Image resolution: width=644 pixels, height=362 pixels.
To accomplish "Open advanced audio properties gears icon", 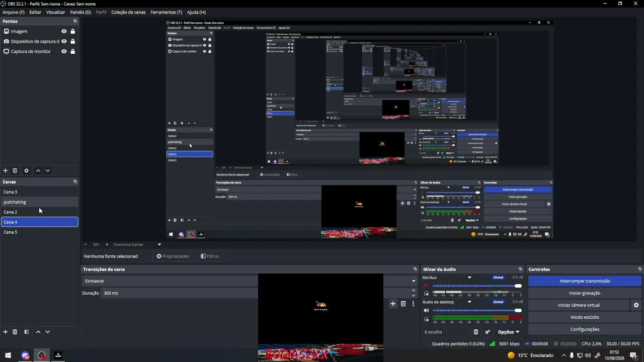I will (488, 332).
